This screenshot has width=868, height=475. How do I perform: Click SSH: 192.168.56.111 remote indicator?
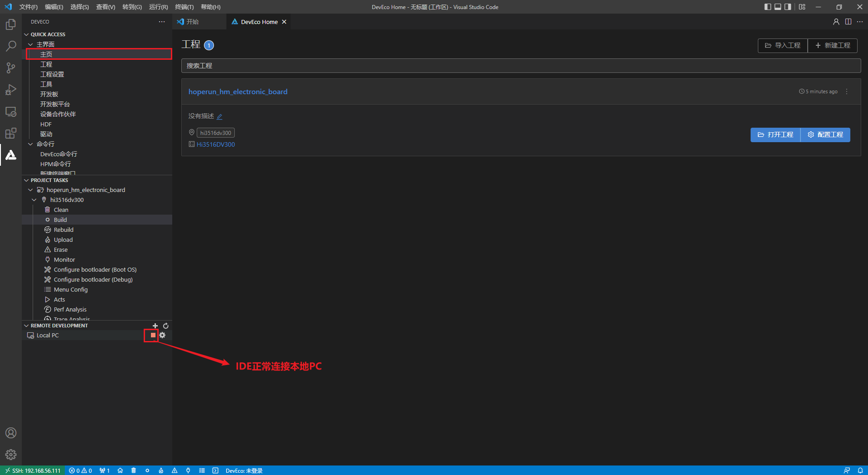33,470
